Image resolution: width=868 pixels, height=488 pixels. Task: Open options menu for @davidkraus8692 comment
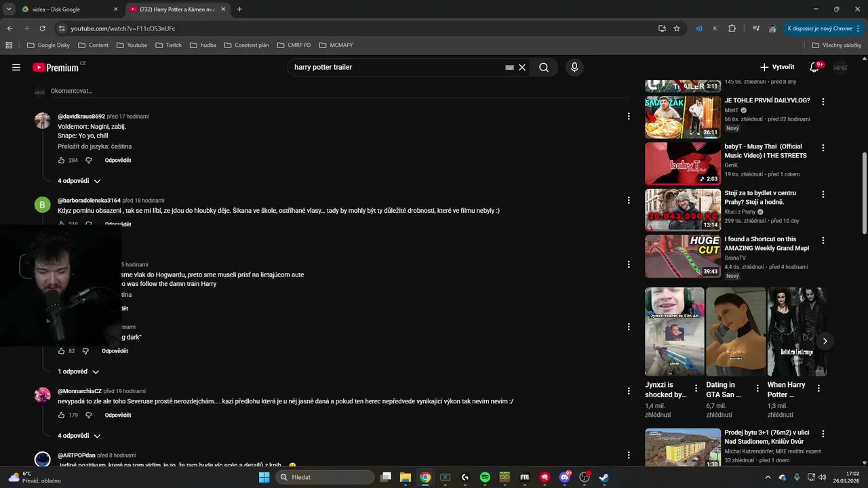tap(629, 117)
